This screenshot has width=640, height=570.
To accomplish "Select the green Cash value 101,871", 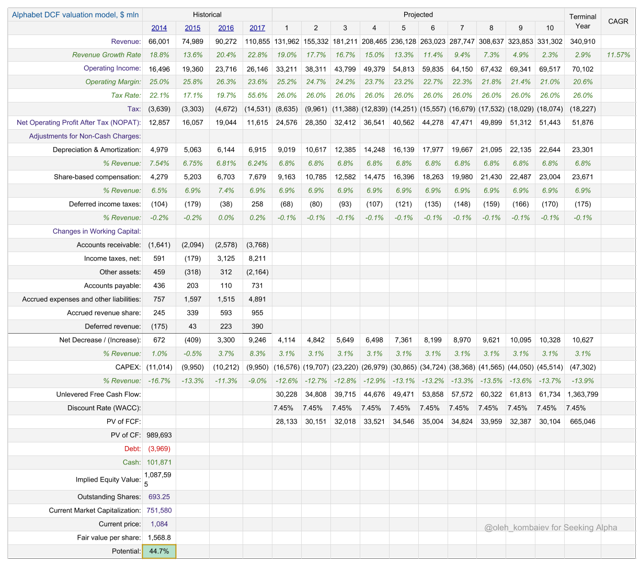I will point(159,462).
